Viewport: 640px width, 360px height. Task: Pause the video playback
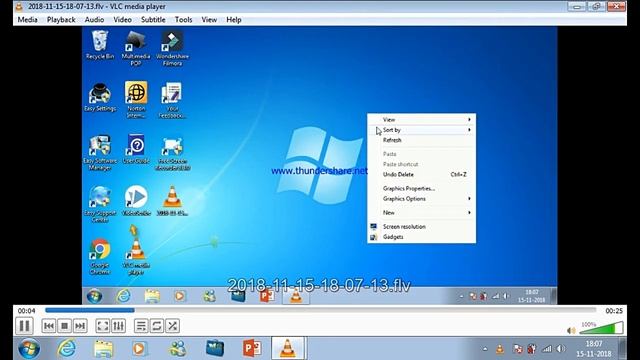24,326
